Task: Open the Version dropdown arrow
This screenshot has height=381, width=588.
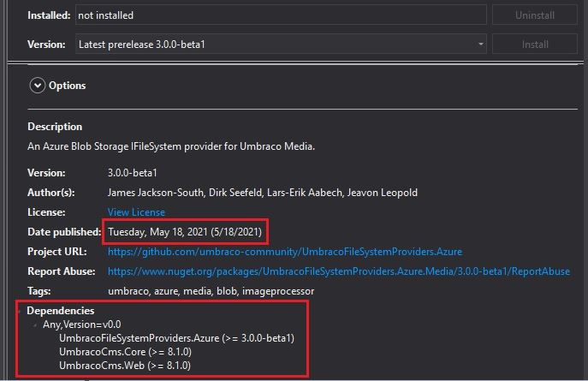Action: tap(480, 45)
